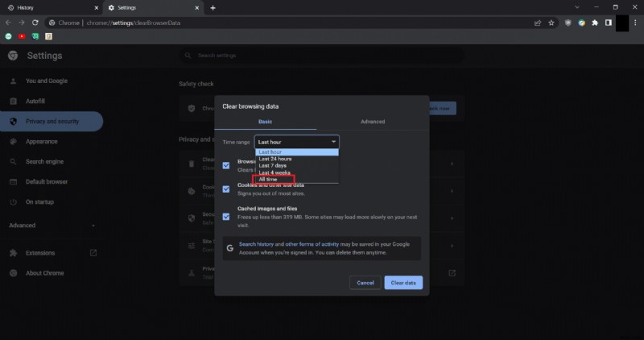The width and height of the screenshot is (644, 340).
Task: Bookmark page with the star icon
Action: (552, 23)
